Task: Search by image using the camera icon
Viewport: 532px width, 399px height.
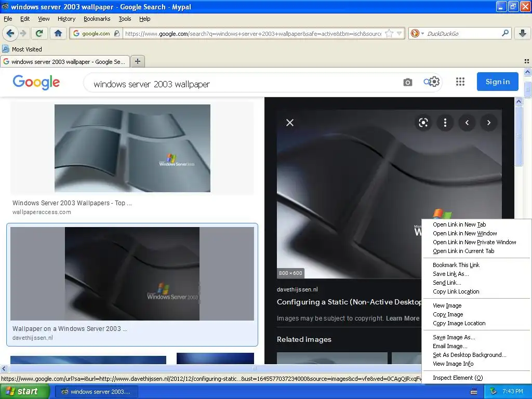Action: tap(407, 82)
